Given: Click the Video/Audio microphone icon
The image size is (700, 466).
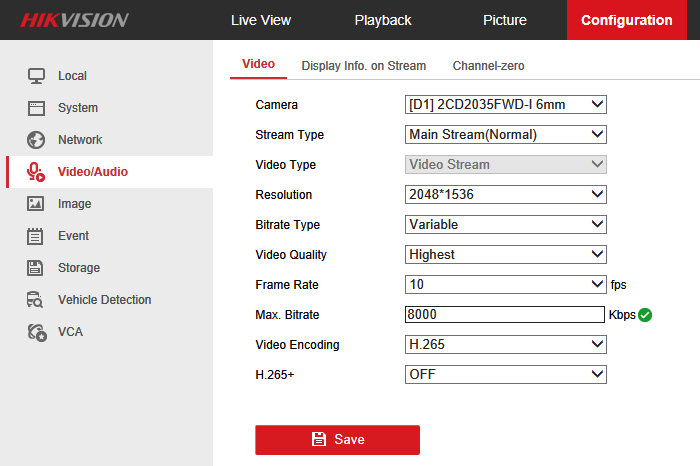Looking at the screenshot, I should pos(36,172).
